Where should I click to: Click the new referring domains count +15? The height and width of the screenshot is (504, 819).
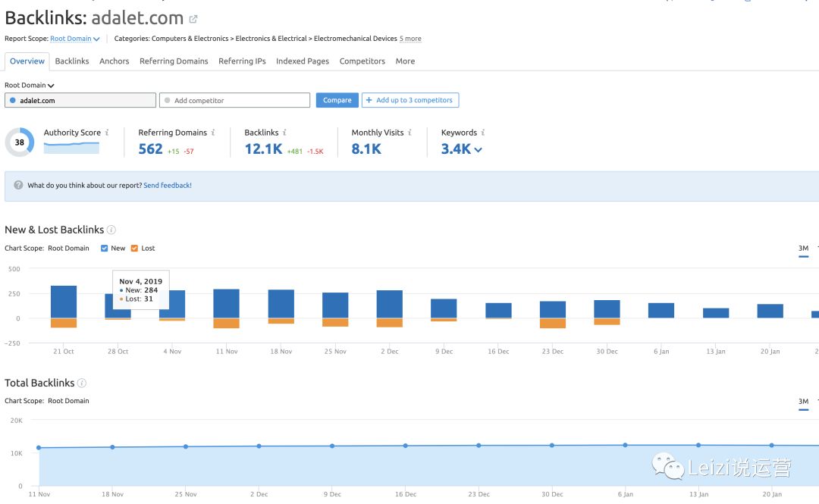[x=174, y=152]
